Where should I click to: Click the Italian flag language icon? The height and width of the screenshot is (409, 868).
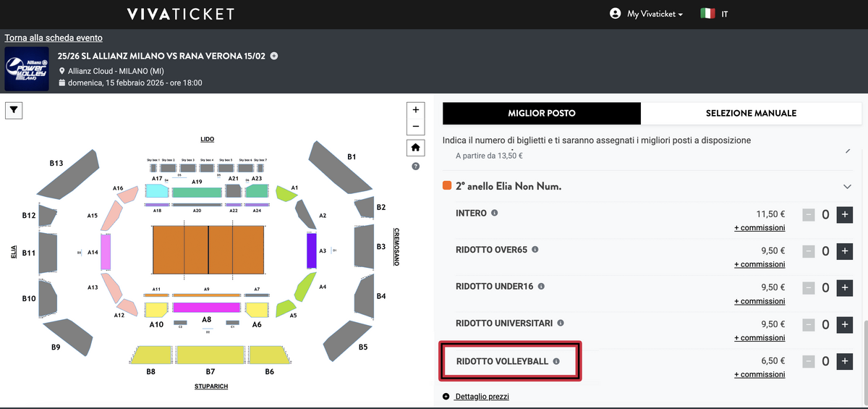[x=707, y=14]
